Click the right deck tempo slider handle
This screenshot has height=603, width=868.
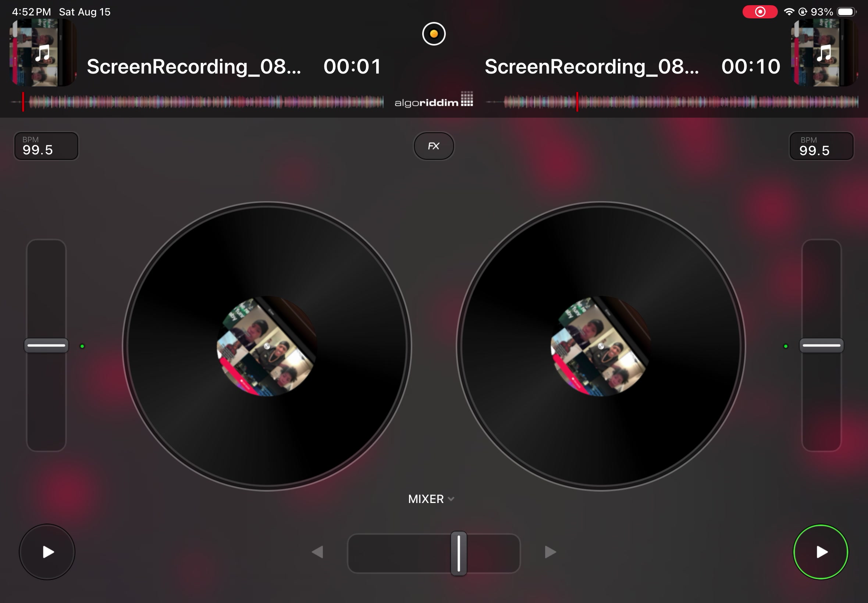tap(821, 345)
